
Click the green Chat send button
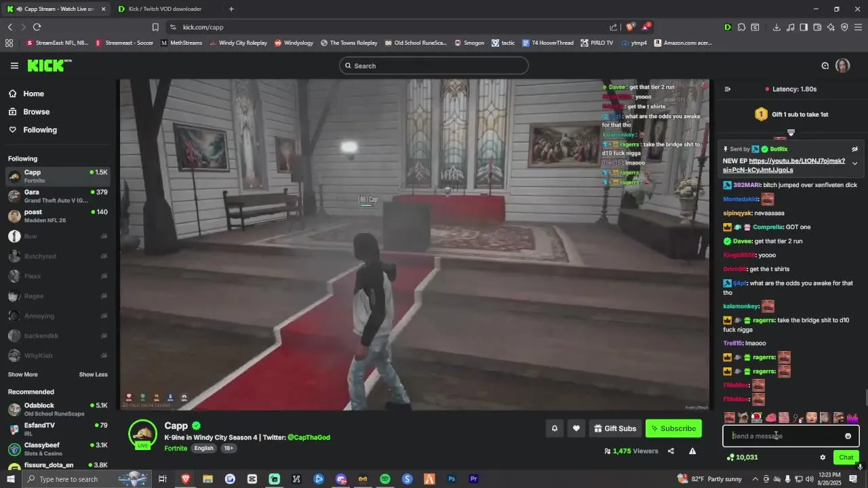(846, 457)
